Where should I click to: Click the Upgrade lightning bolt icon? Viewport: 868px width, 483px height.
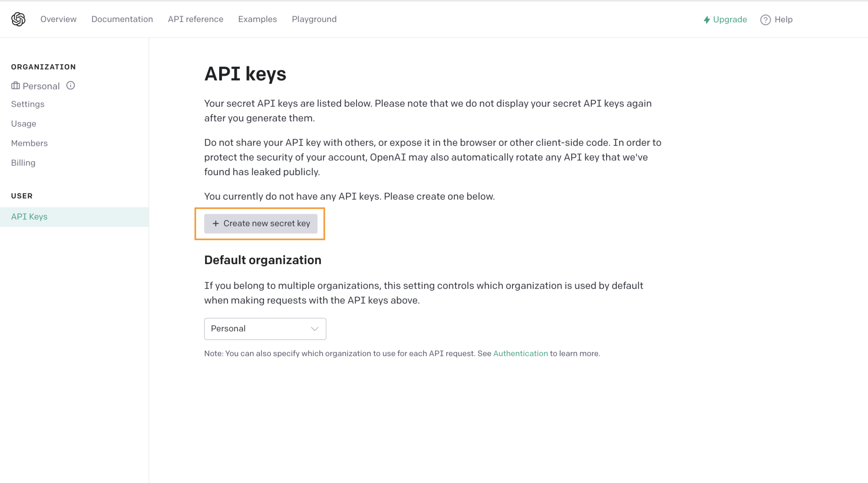pyautogui.click(x=707, y=20)
